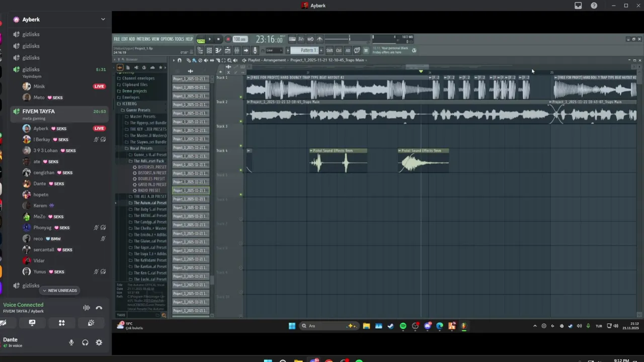
Task: Toggle the Shift key button
Action: click(329, 50)
